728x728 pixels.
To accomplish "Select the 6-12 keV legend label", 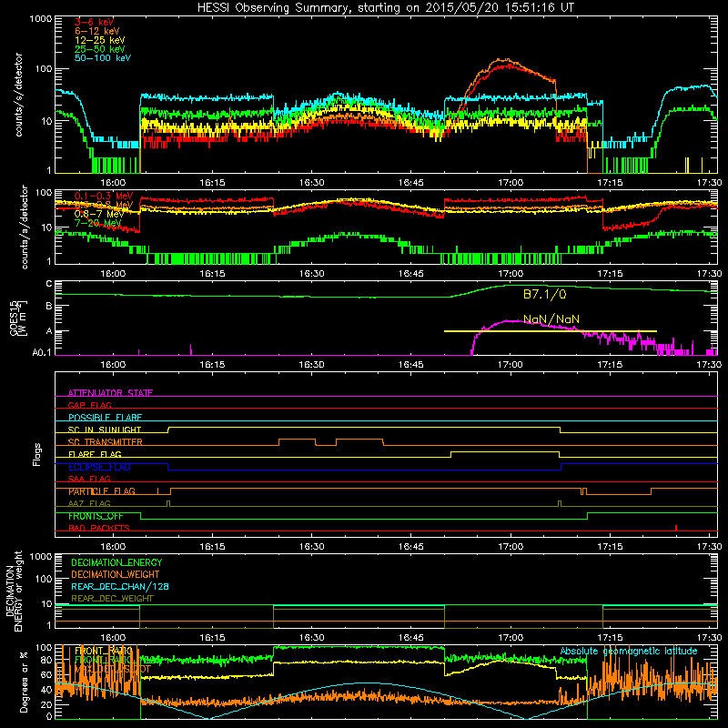I will (97, 31).
